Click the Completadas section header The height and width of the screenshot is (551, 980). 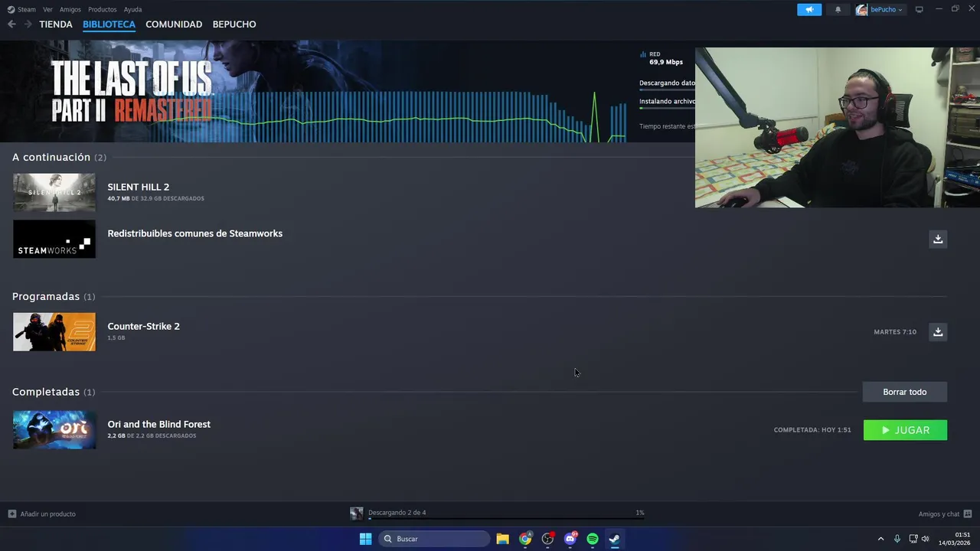[x=54, y=392]
